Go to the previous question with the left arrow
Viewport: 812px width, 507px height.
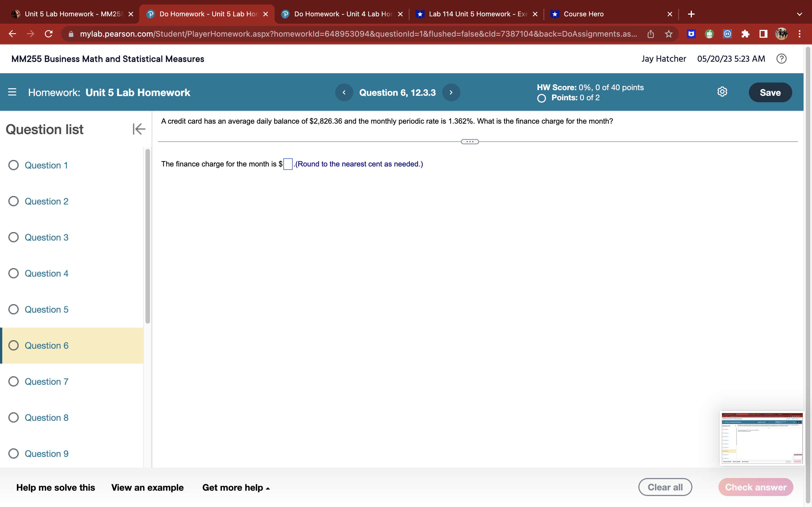[x=344, y=92]
